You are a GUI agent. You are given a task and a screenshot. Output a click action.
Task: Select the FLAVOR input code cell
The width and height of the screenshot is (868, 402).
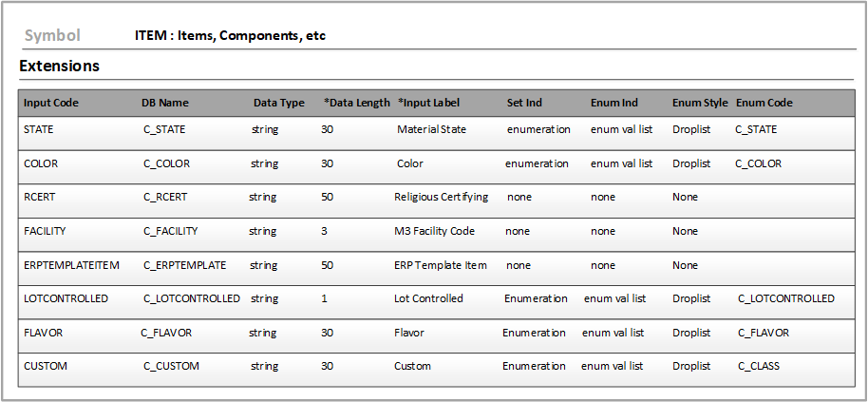click(x=43, y=333)
